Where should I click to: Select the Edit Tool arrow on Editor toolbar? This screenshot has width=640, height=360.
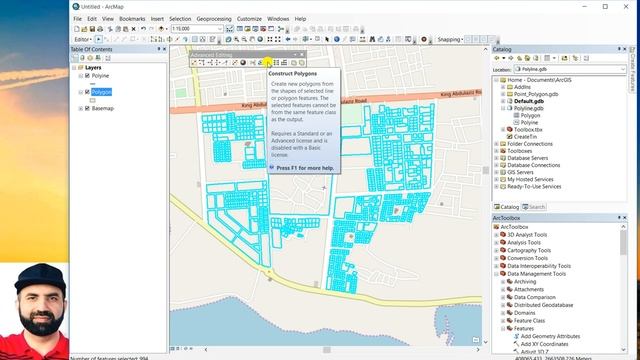point(98,40)
